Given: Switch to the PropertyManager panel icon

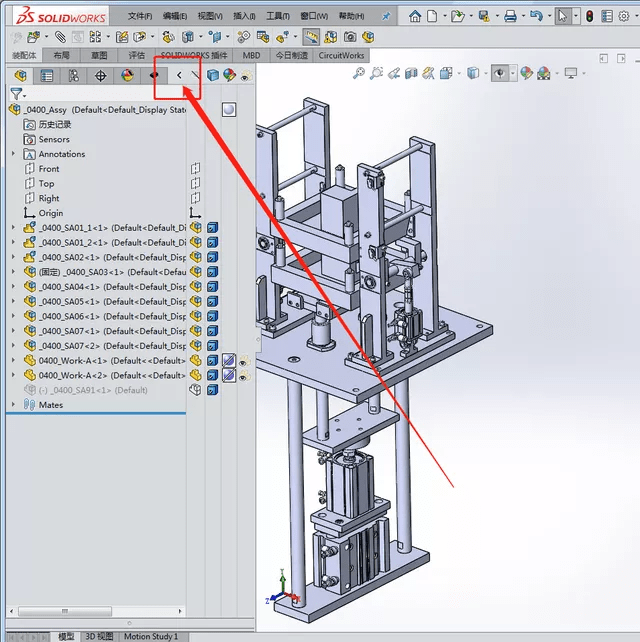Looking at the screenshot, I should pos(46,75).
